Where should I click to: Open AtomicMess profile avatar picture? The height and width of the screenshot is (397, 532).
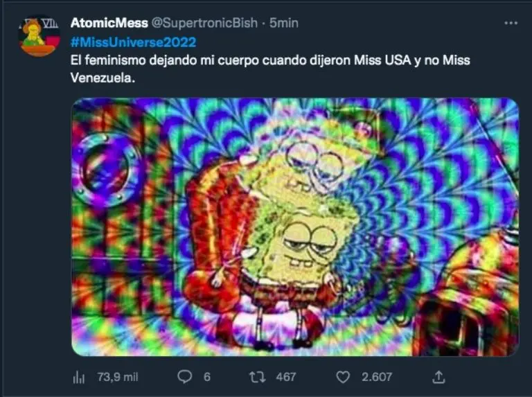click(x=39, y=36)
